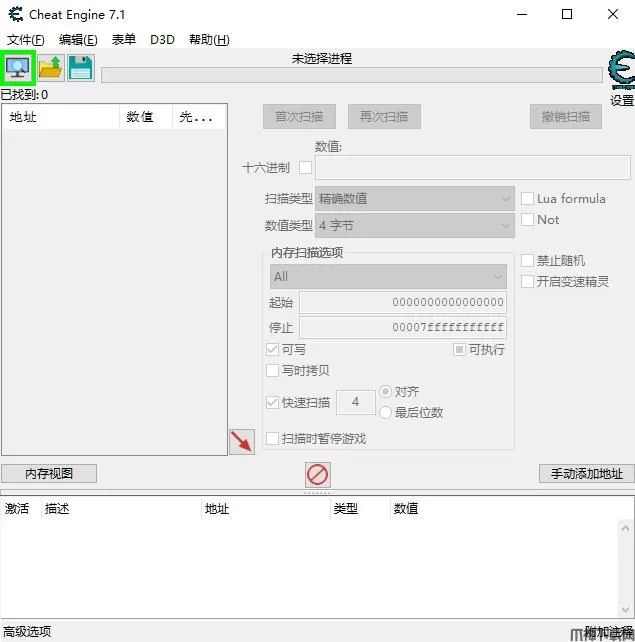Screen dimensions: 635x642
Task: Click the red clear list circle icon
Action: pos(318,475)
